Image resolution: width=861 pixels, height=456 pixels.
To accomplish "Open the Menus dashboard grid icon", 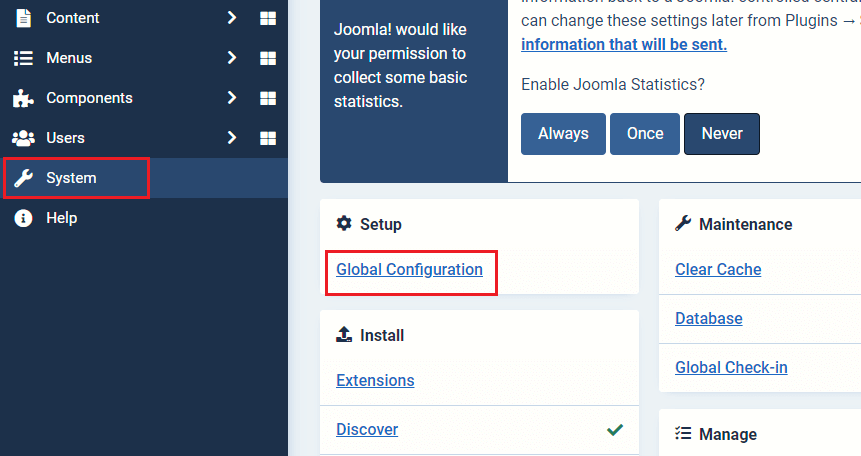I will point(267,58).
